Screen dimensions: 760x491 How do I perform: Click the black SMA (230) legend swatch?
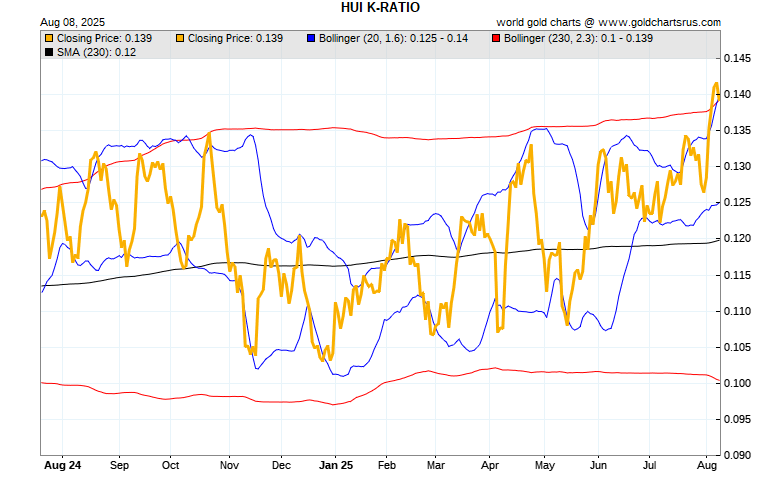click(49, 52)
